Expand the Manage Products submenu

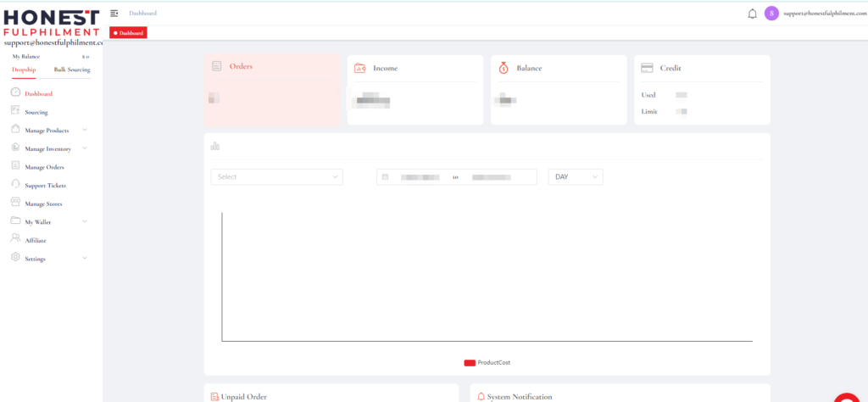[x=84, y=131]
